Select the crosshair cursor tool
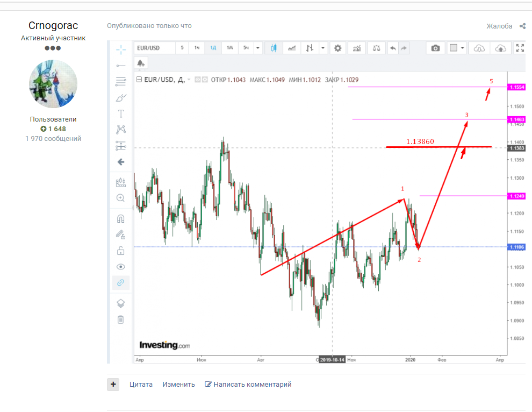 121,49
